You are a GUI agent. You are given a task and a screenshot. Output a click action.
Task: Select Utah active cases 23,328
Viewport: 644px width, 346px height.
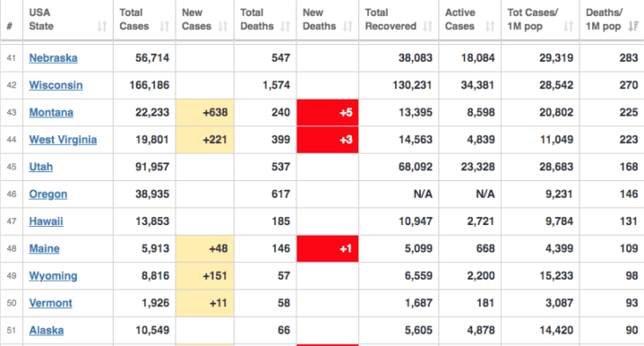point(477,167)
